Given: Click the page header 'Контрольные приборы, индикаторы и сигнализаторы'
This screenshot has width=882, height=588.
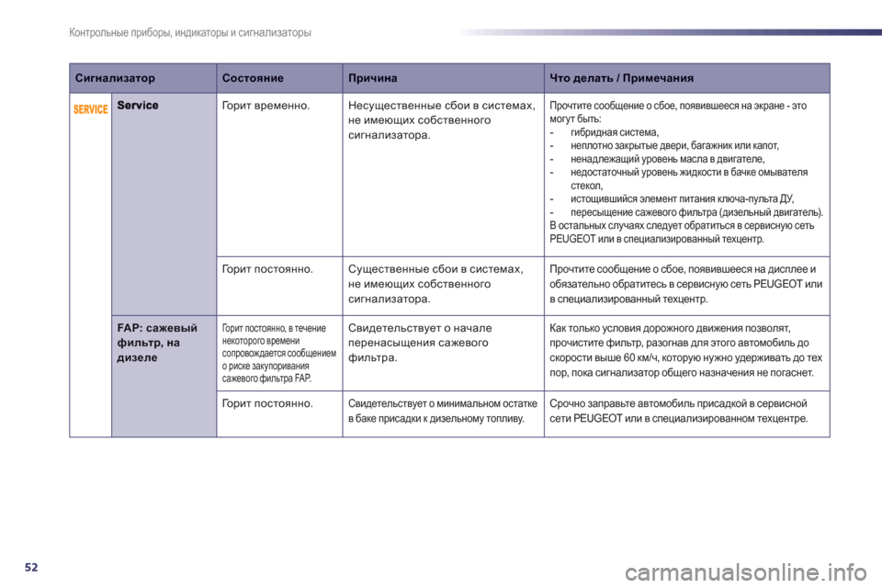Looking at the screenshot, I should tap(190, 33).
